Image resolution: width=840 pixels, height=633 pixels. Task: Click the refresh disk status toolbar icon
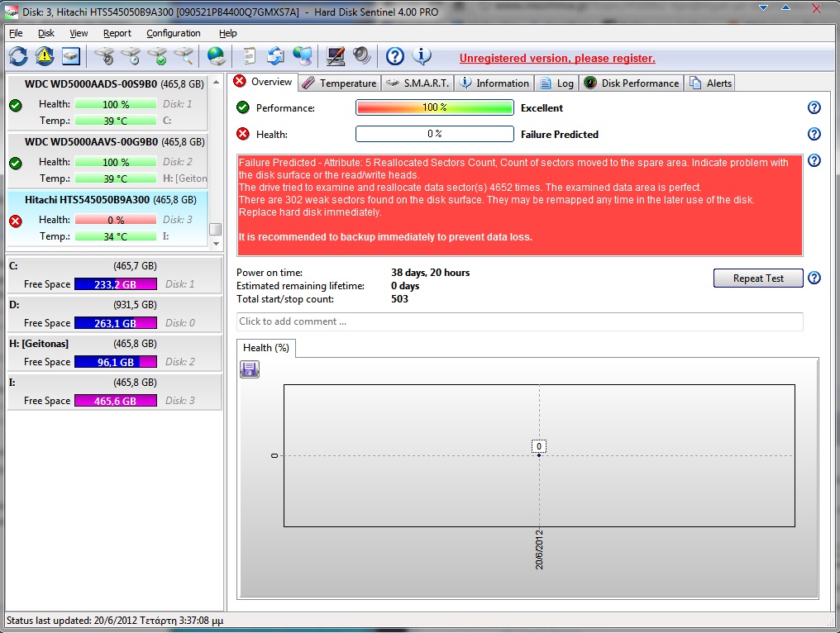click(x=18, y=55)
